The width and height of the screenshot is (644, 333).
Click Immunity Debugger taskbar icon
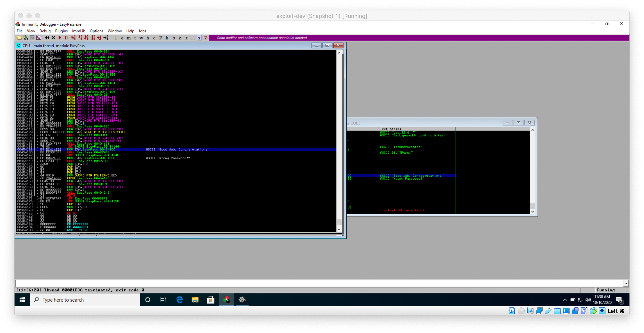point(227,300)
